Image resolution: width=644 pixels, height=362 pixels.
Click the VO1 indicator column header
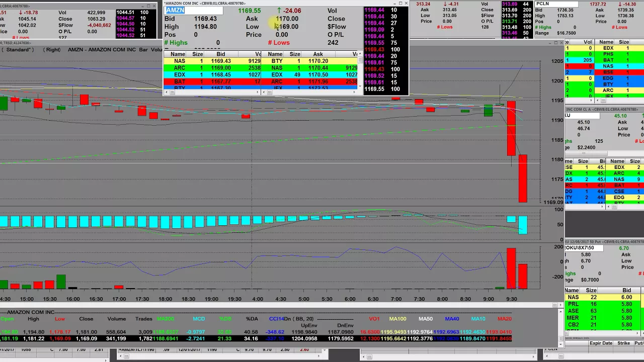point(374,319)
